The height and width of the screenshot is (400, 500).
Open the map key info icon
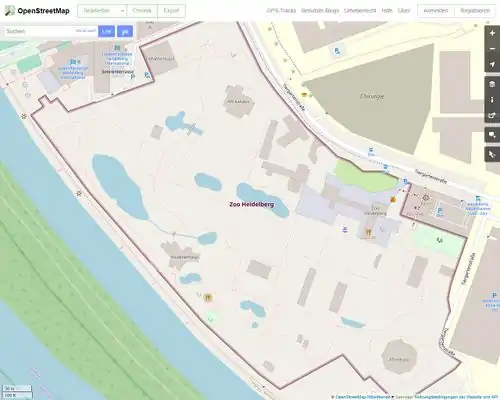[x=492, y=100]
